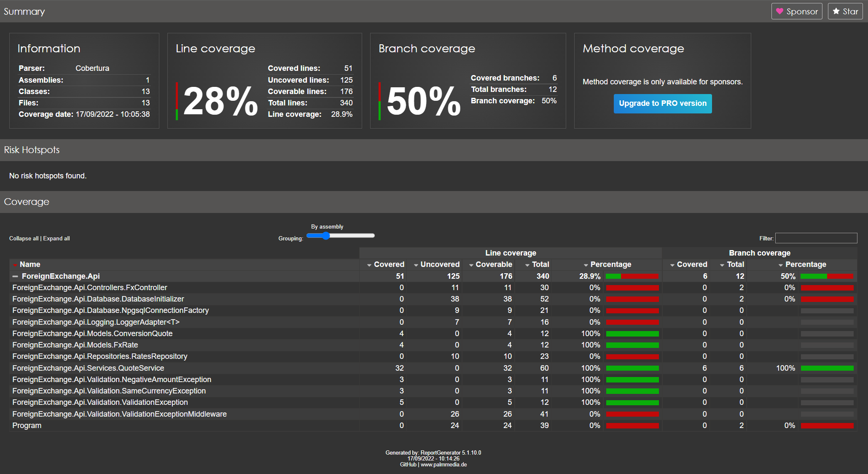868x474 pixels.
Task: Sort by Coverable lines arrow
Action: pos(471,265)
